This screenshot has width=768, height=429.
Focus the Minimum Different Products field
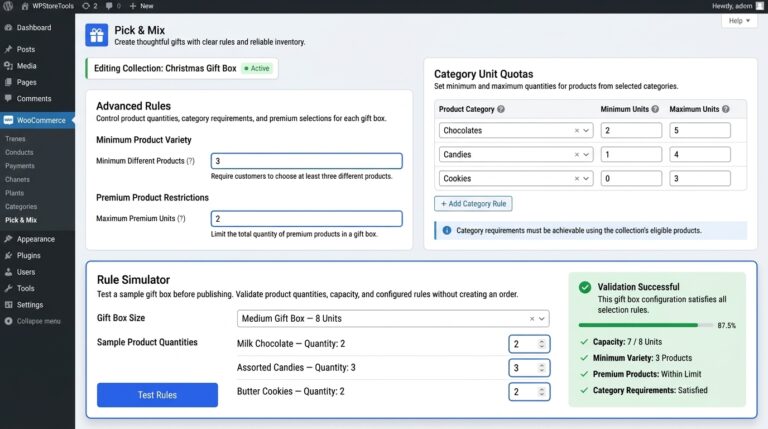[307, 161]
